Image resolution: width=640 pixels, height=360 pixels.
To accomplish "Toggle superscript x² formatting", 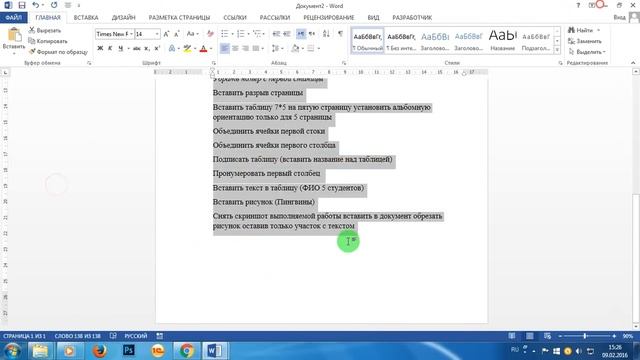I will [157, 48].
